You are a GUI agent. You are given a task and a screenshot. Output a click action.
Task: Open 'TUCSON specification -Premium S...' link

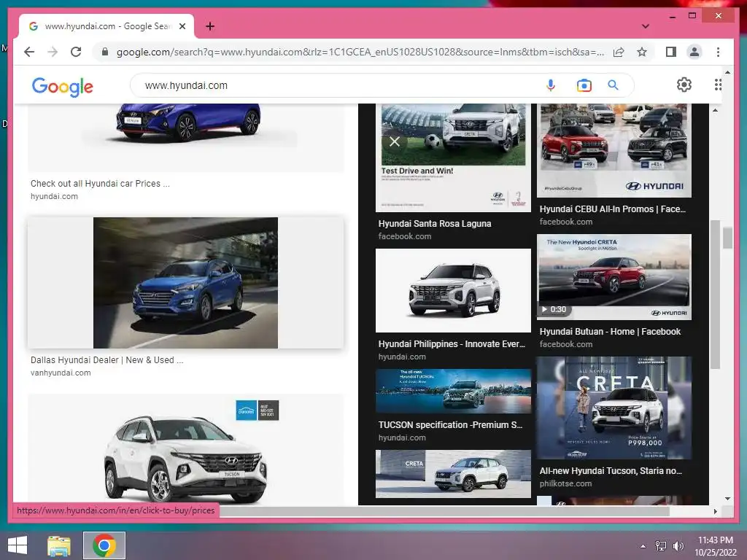tap(450, 425)
